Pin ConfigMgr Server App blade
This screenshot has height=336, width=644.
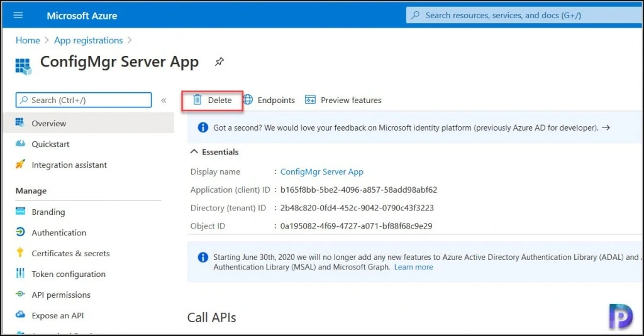click(x=219, y=62)
